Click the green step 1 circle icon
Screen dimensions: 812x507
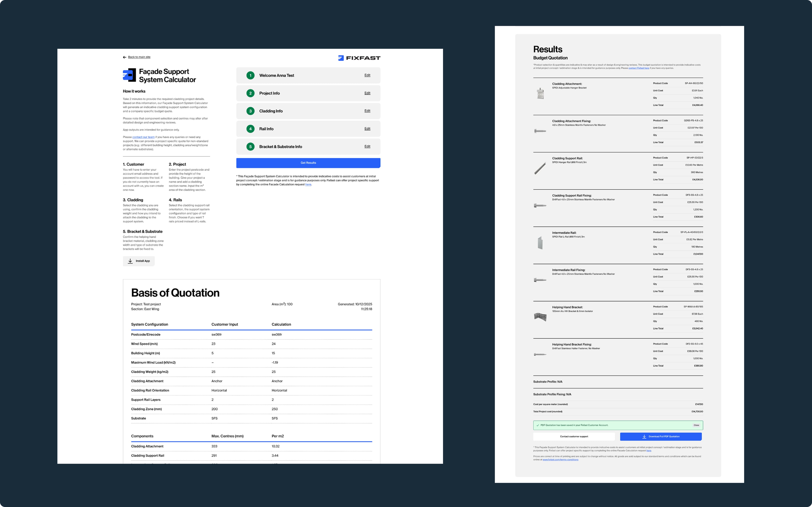[250, 75]
